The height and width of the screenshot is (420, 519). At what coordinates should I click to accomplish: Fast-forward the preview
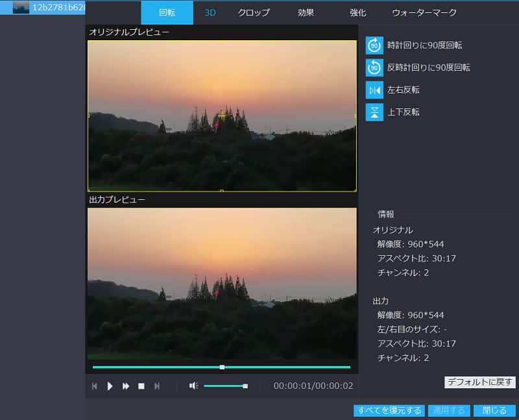(126, 386)
